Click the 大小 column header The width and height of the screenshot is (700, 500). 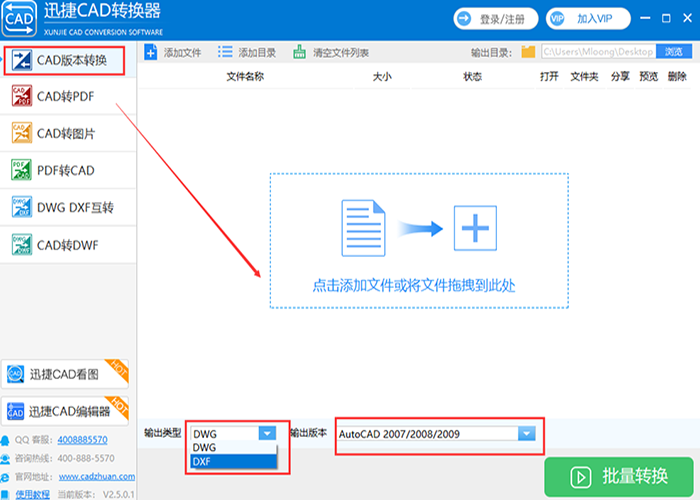[x=382, y=76]
